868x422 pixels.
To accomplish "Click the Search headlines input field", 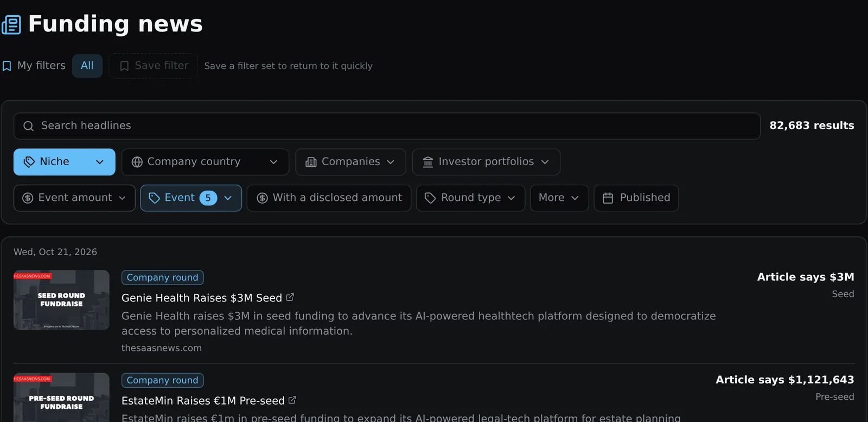I will (387, 126).
